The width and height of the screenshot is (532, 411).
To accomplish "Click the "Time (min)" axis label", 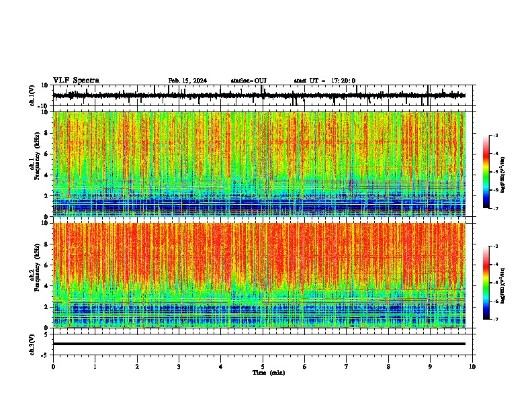I will 269,373.
